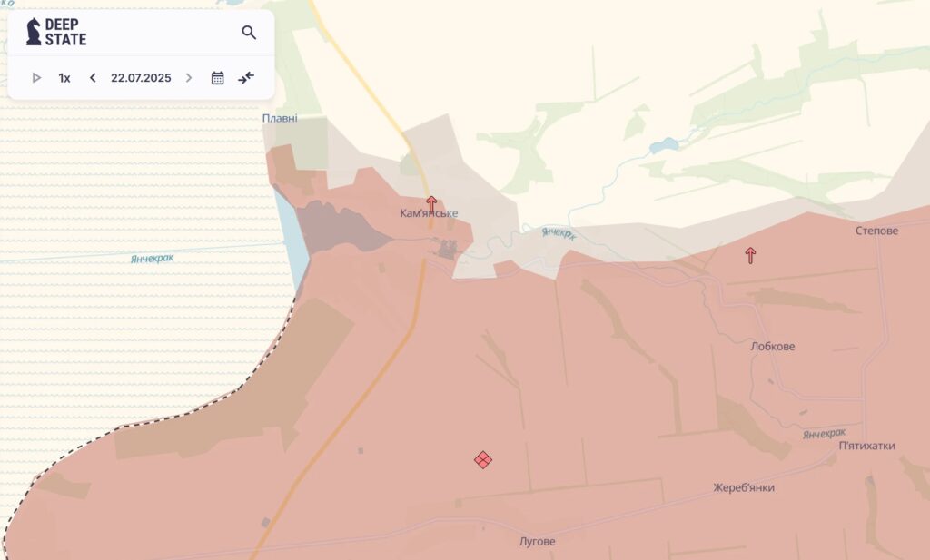This screenshot has height=560, width=930.
Task: Go to the previous date arrow
Action: [93, 78]
